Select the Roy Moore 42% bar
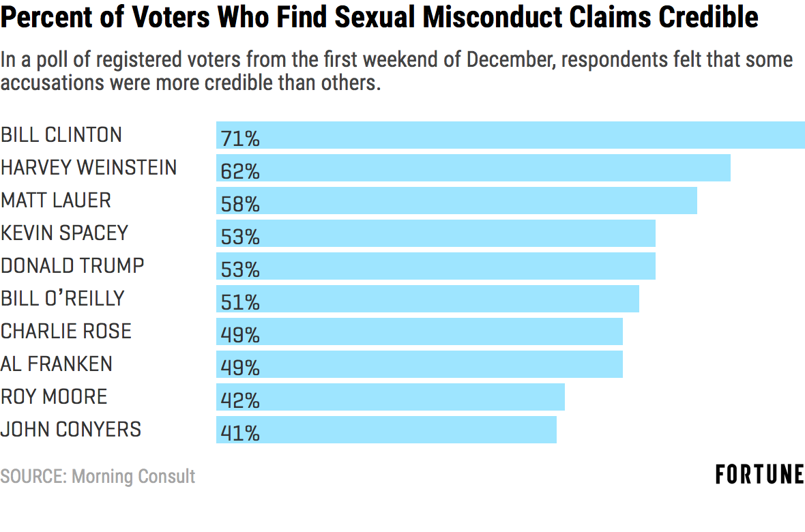The height and width of the screenshot is (532, 805). 390,397
